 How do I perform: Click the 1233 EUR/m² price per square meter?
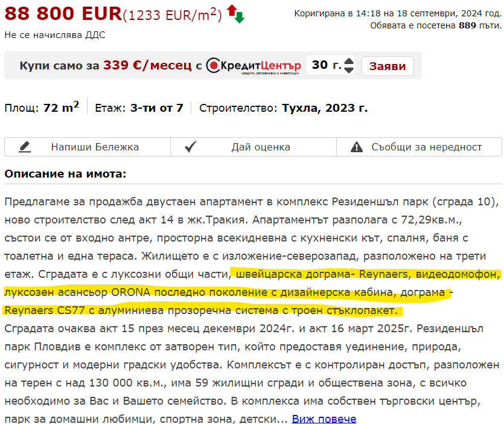[172, 15]
